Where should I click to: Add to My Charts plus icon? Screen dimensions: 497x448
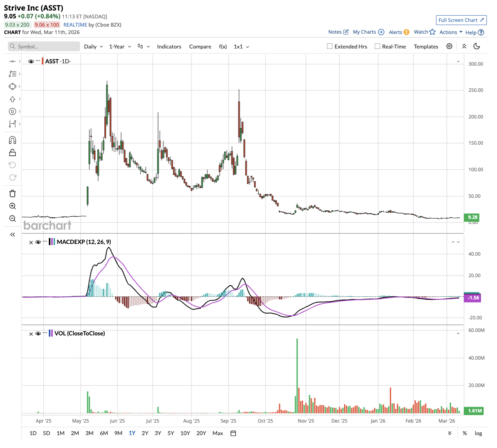[381, 32]
